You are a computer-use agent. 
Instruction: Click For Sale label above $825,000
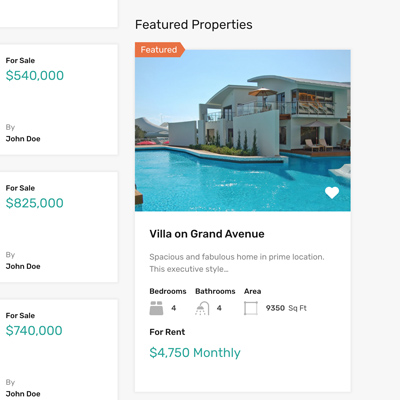click(20, 188)
